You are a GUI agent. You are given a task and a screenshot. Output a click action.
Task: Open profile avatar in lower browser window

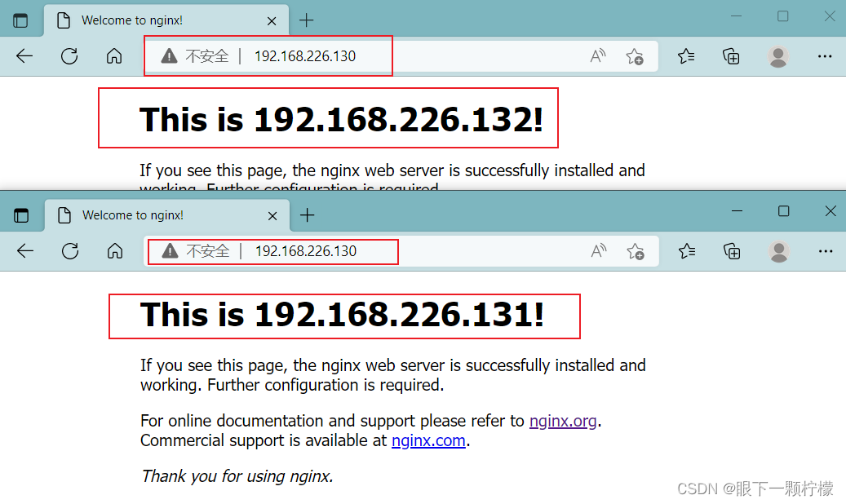pyautogui.click(x=778, y=251)
